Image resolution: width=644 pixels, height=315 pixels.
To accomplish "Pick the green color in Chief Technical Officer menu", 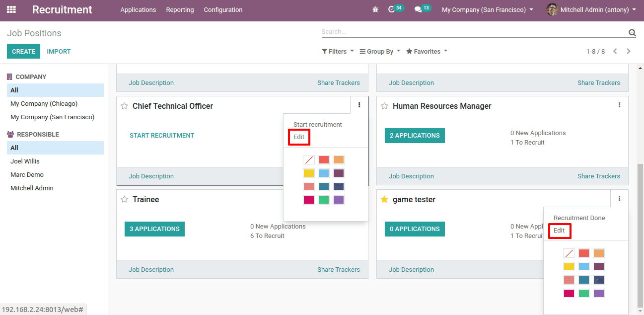I will coord(324,200).
